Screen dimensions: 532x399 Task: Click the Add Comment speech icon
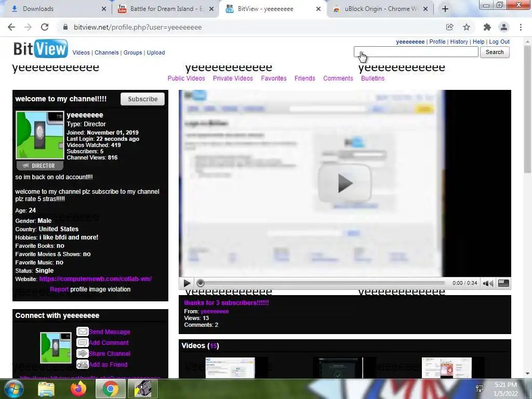pyautogui.click(x=83, y=342)
